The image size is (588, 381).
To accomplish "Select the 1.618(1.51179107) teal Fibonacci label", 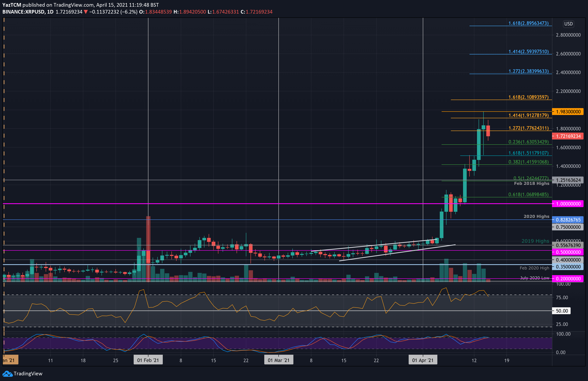I will click(x=528, y=153).
